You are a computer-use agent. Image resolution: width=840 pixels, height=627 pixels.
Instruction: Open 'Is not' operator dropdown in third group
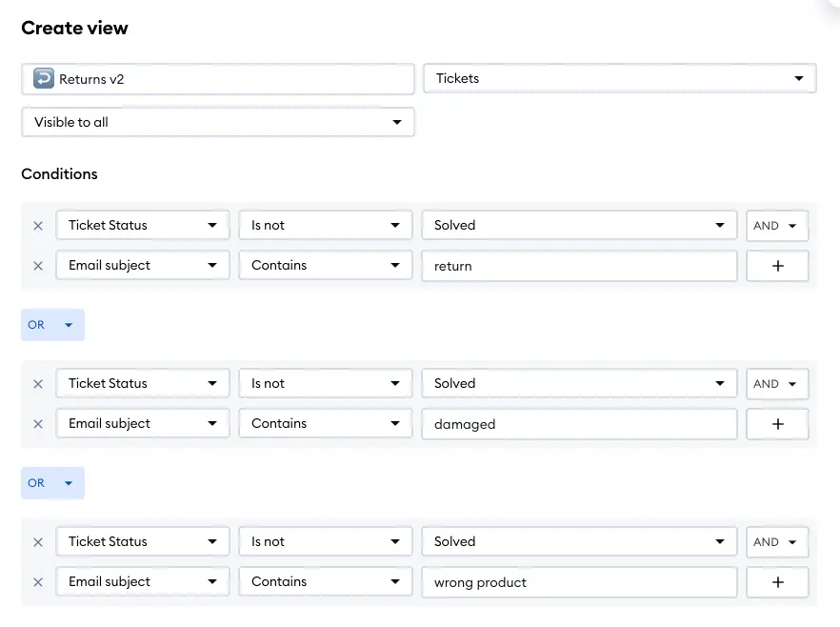pyautogui.click(x=325, y=541)
